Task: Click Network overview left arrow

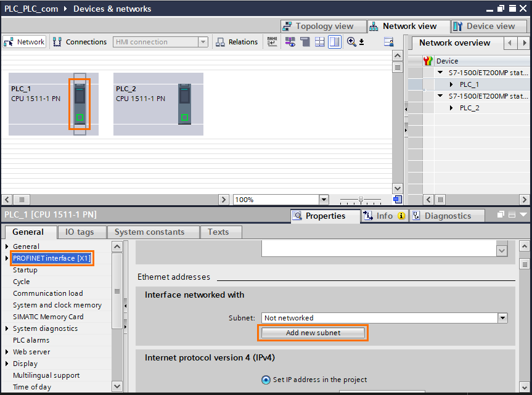Action: [x=510, y=43]
